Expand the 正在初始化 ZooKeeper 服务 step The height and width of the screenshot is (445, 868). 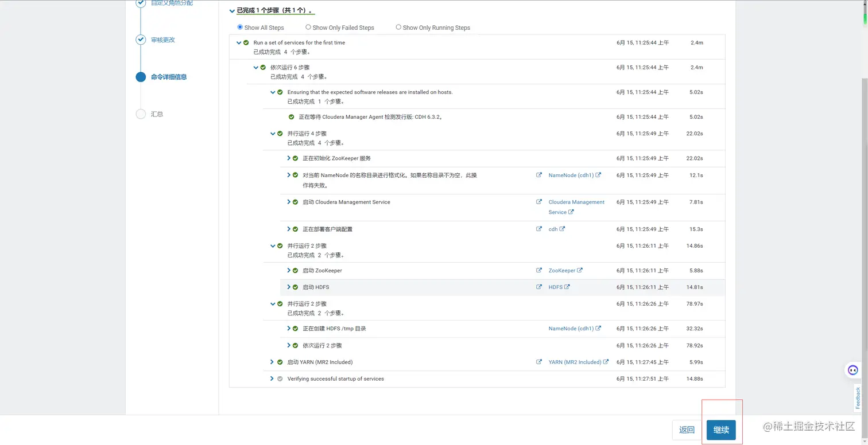tap(289, 158)
